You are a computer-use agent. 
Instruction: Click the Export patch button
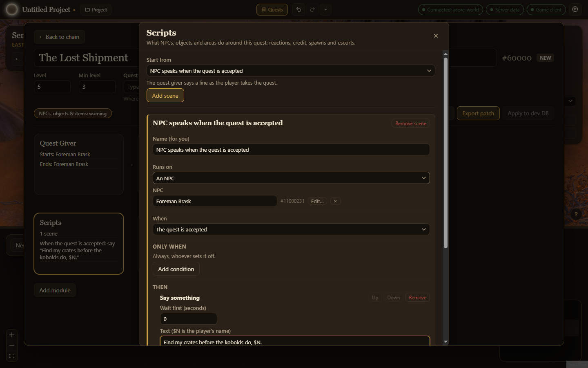478,113
